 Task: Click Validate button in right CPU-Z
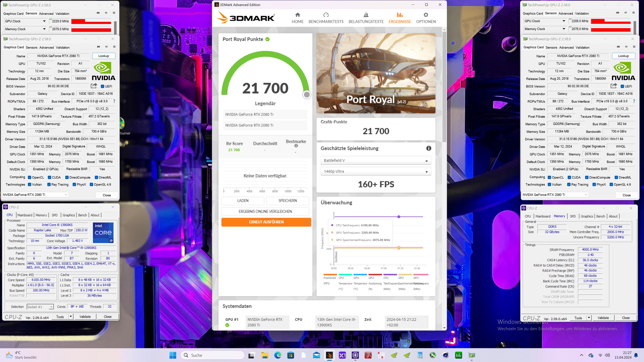603,318
